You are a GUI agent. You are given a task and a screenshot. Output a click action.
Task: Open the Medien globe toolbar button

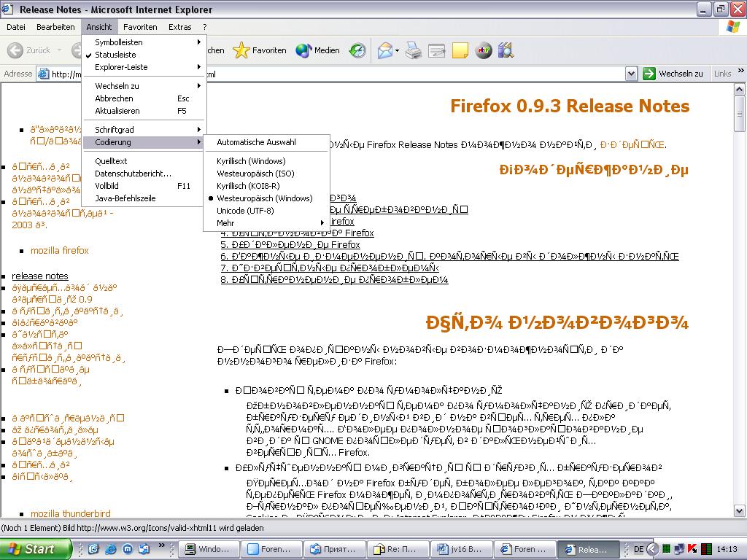pos(317,50)
